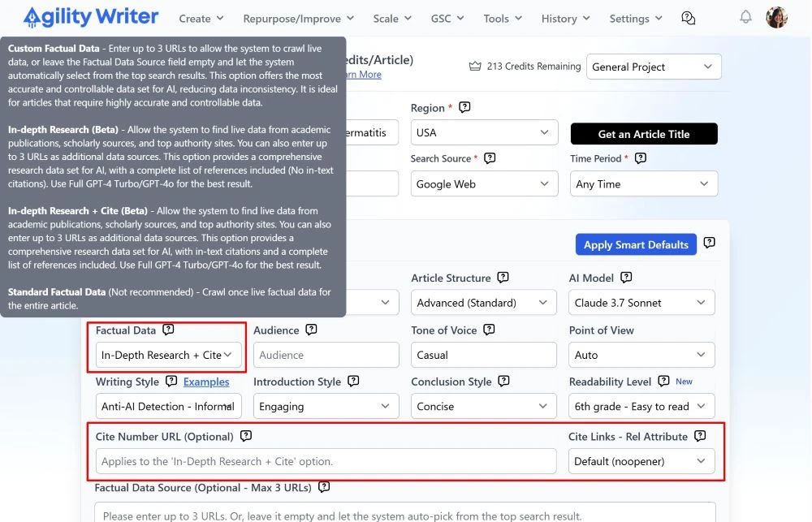
Task: Open the General Project dropdown
Action: pos(654,67)
